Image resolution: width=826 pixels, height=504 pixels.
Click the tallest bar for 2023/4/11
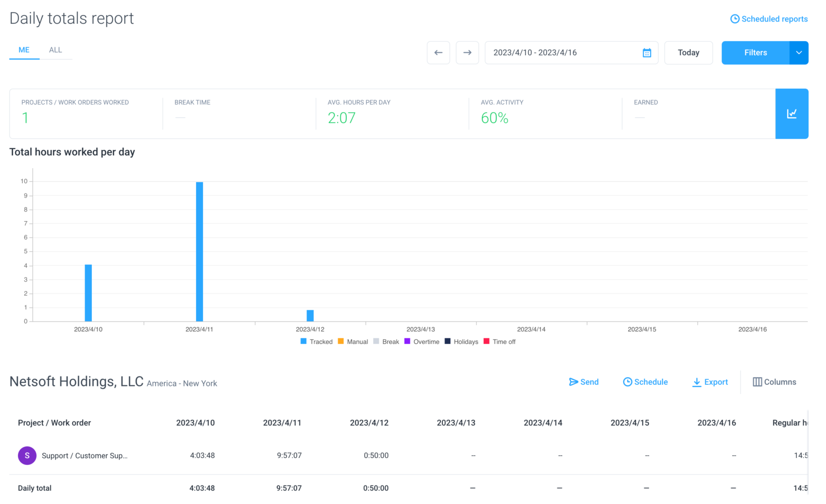(199, 252)
